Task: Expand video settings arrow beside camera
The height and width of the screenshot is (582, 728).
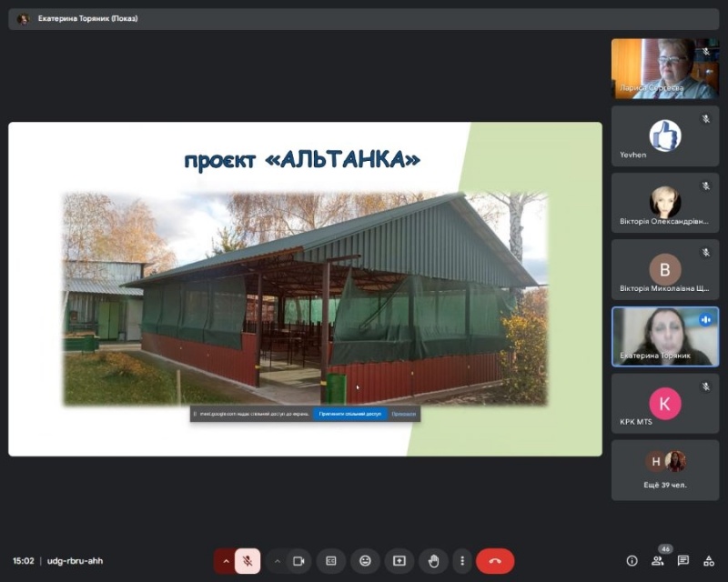Action: coord(278,561)
